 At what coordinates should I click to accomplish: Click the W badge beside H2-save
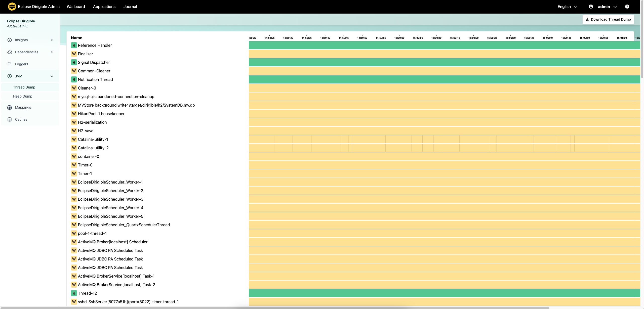point(74,131)
